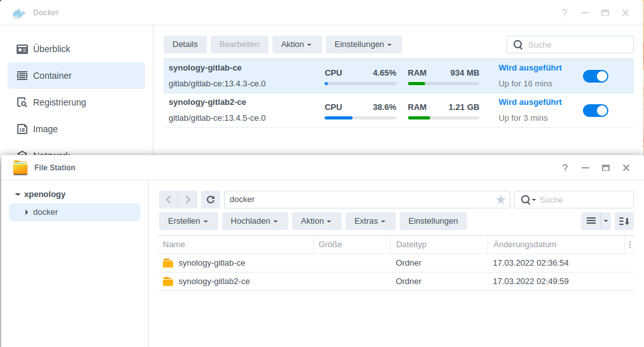The width and height of the screenshot is (644, 347).
Task: Click 'Up for 3 mins' text
Action: (523, 118)
